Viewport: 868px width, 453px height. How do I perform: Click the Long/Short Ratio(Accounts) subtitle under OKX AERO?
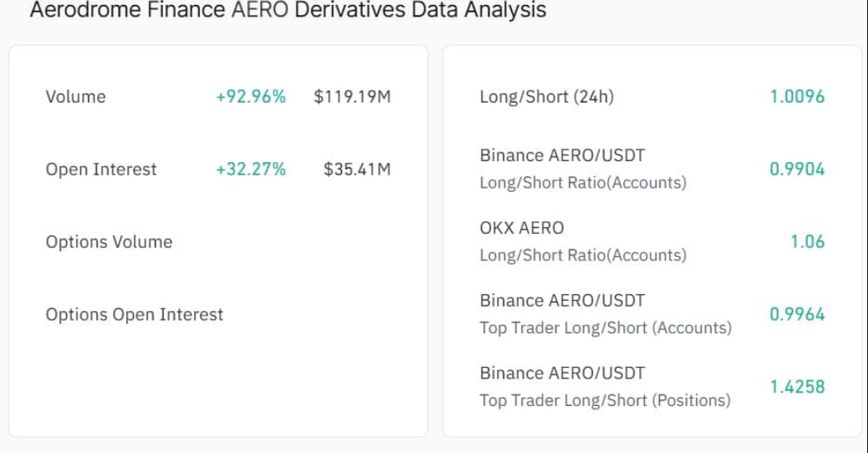582,255
